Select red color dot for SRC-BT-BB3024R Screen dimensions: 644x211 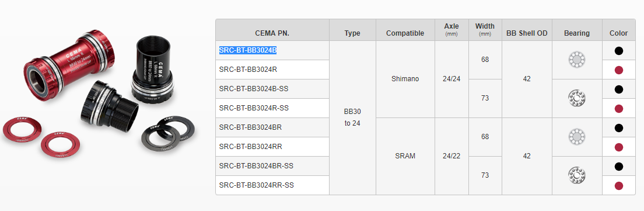[x=618, y=70]
